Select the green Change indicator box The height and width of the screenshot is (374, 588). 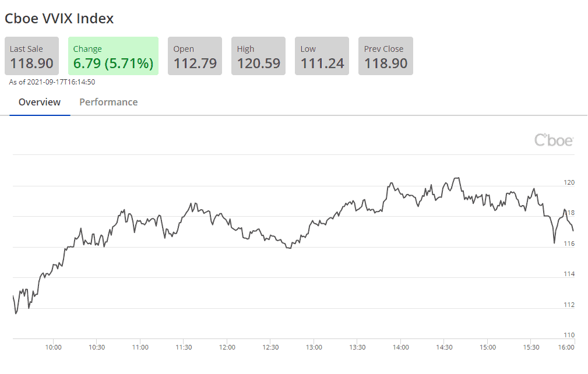click(113, 55)
